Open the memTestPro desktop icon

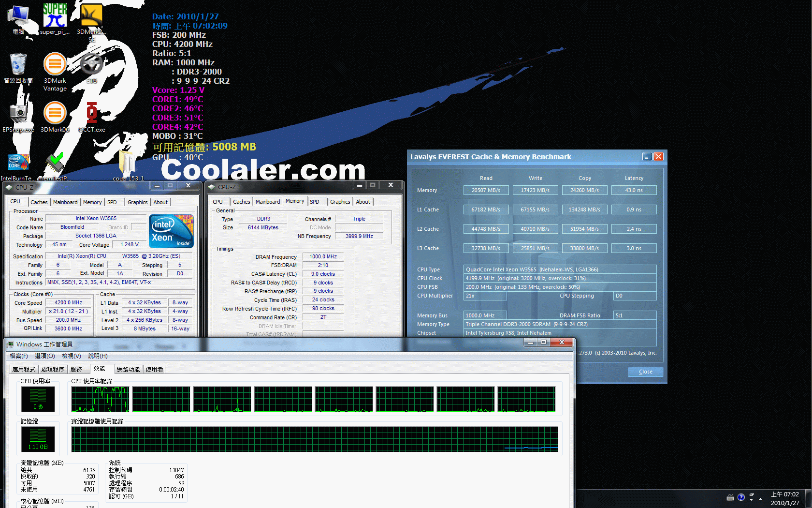[x=55, y=167]
